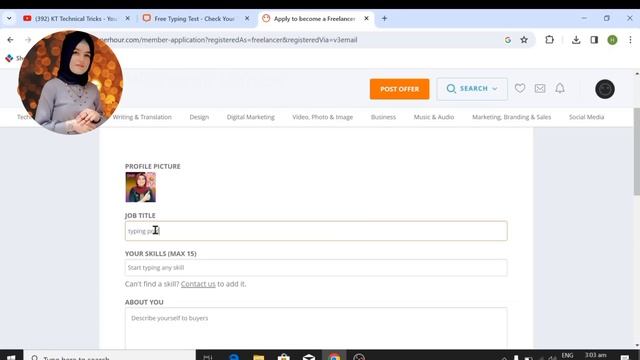Image resolution: width=640 pixels, height=360 pixels.
Task: Switch to the Free Typing Test tab
Action: click(x=194, y=18)
